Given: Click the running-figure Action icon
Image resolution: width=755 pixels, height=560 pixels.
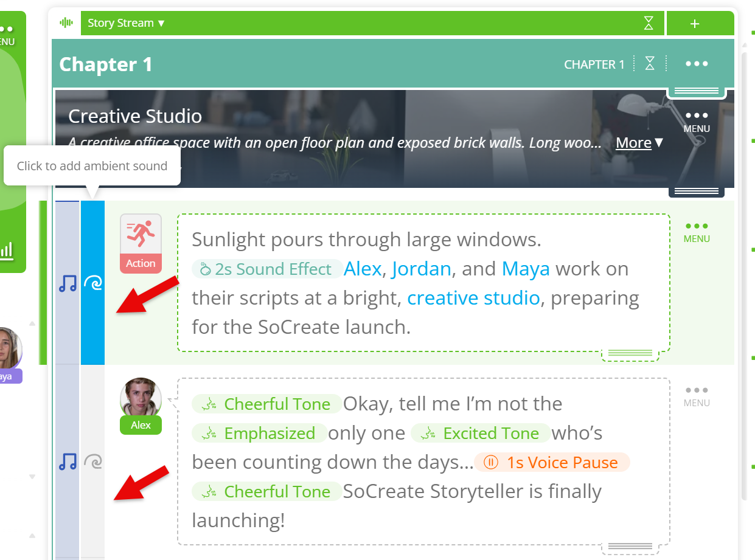Looking at the screenshot, I should click(x=141, y=235).
